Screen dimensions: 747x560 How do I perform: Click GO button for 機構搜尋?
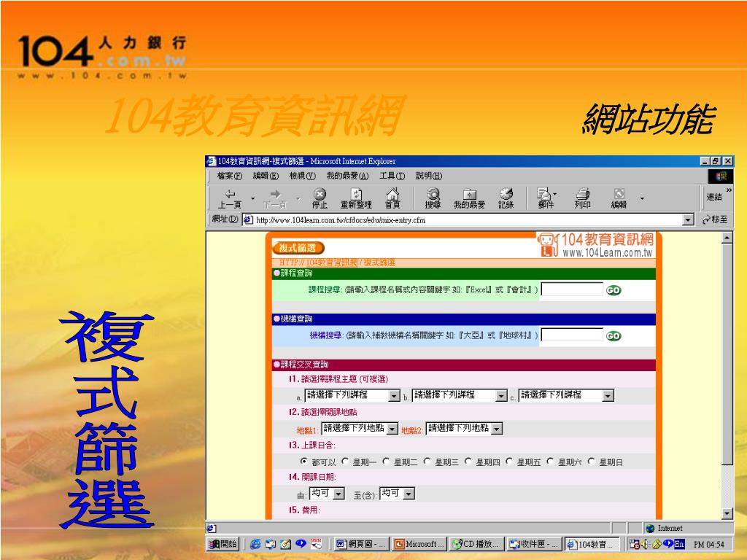613,335
